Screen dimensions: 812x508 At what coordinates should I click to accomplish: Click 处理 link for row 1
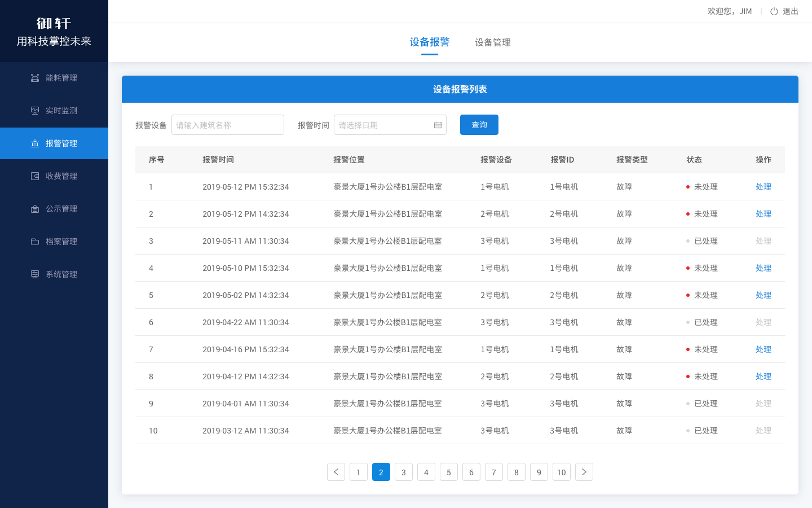coord(764,187)
